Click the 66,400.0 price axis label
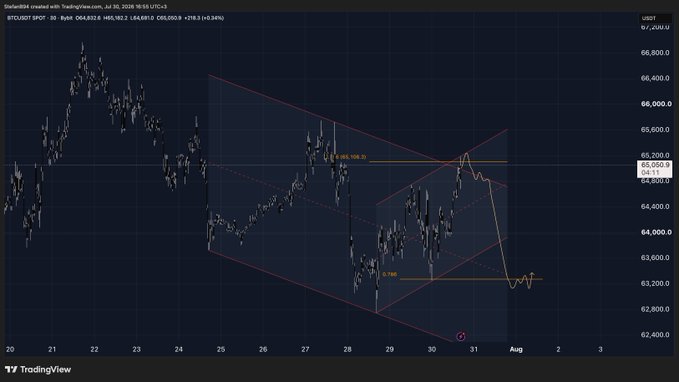 pos(655,78)
